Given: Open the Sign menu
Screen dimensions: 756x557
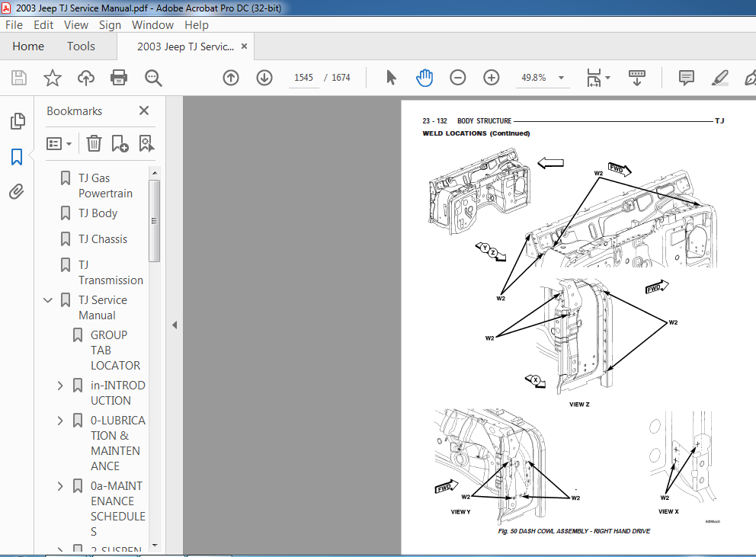Looking at the screenshot, I should coord(110,24).
